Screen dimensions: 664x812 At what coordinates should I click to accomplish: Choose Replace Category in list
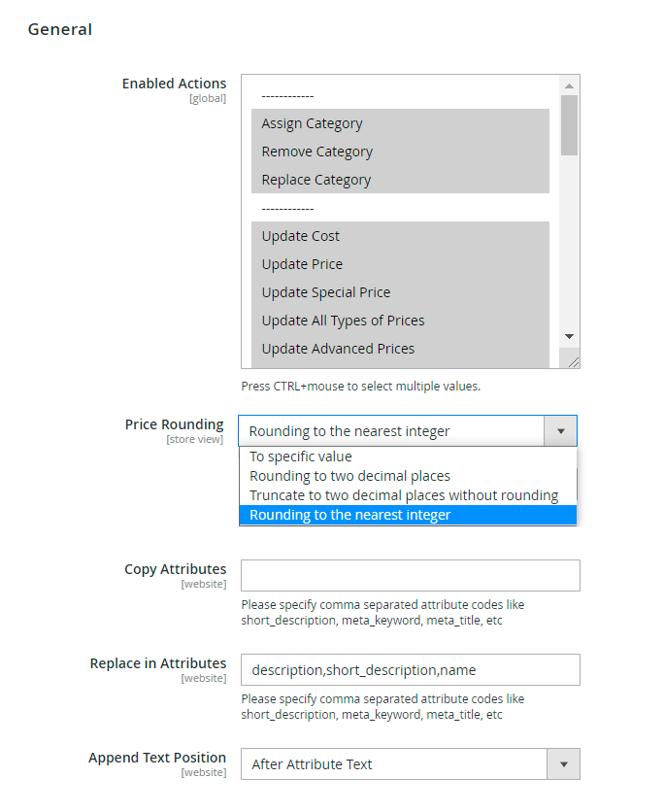tap(315, 180)
